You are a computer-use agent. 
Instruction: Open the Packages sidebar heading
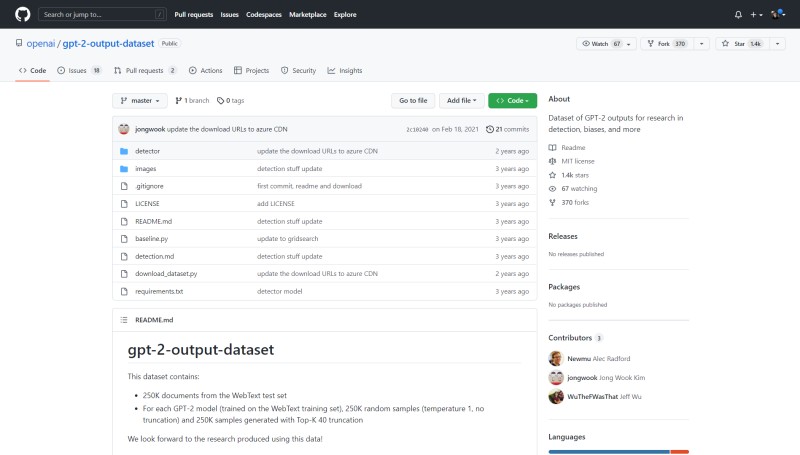564,287
